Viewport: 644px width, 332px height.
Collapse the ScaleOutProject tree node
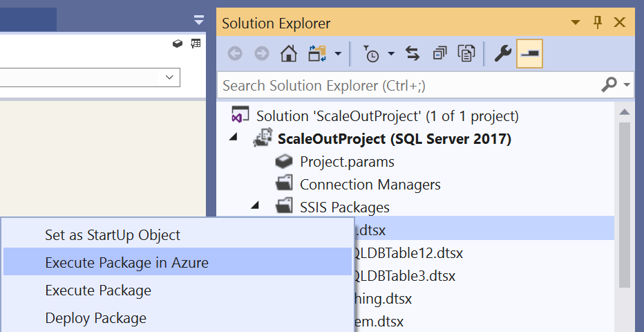click(233, 137)
